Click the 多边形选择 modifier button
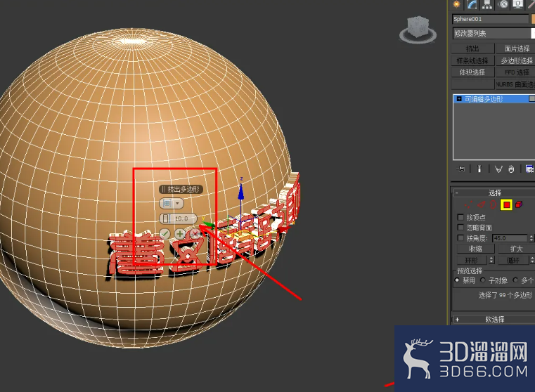This screenshot has width=535, height=392. coord(515,60)
